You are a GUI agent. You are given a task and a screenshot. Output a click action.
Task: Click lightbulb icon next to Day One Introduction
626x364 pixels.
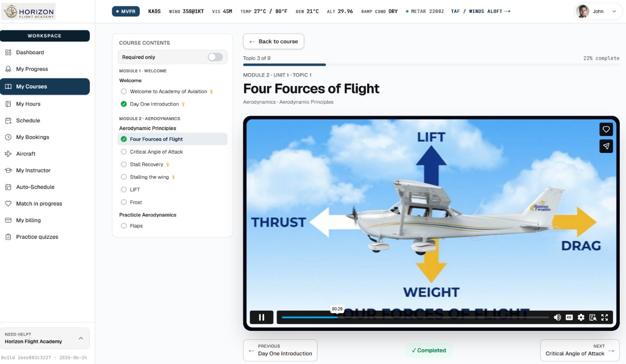183,104
